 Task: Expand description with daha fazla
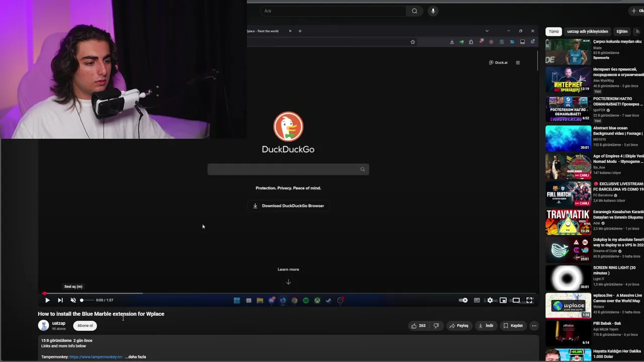(x=135, y=357)
